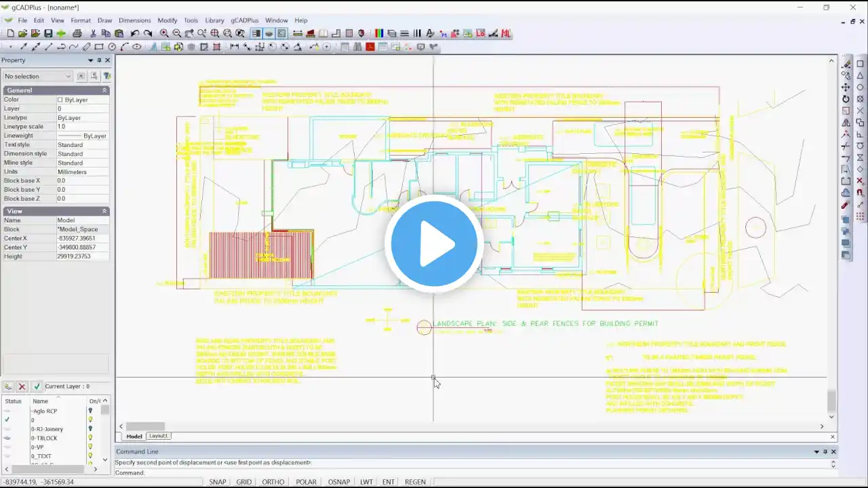Click the vertical scrollbar thumb of the drawing area
Image resolution: width=868 pixels, height=488 pixels.
(x=831, y=401)
